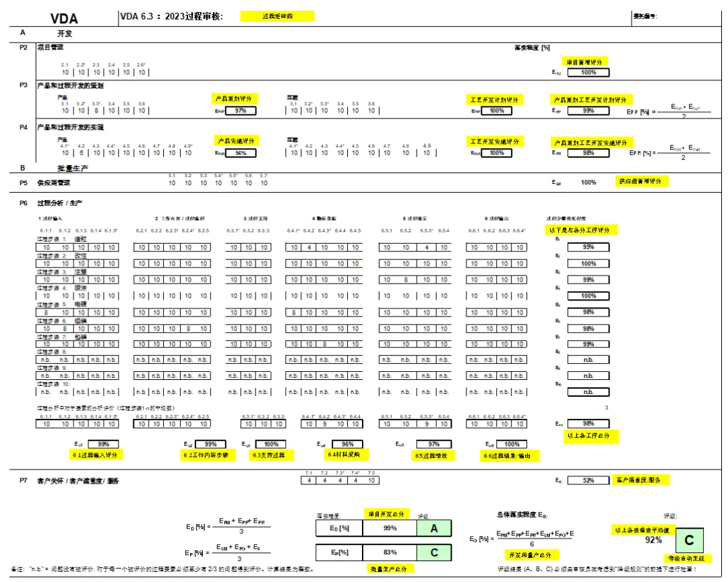Click the yellow '6.1过程输入评分' label
Screen dimensions: 728x582
tap(96, 455)
